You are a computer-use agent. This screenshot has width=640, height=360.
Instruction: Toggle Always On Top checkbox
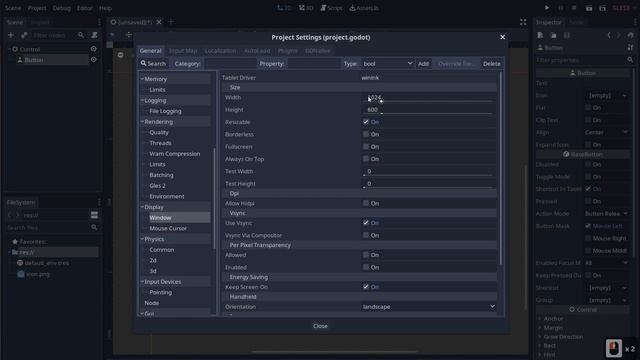pos(366,158)
